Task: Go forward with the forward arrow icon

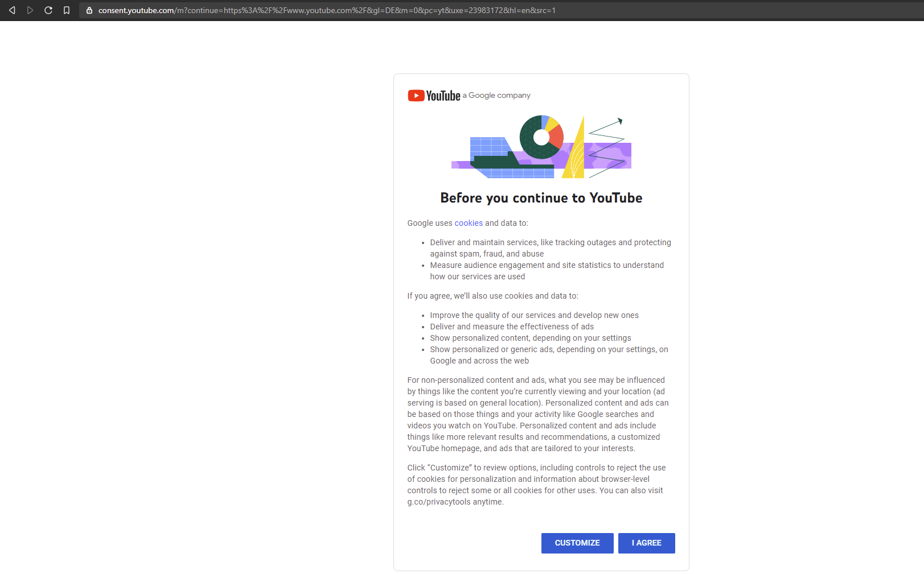Action: tap(30, 10)
